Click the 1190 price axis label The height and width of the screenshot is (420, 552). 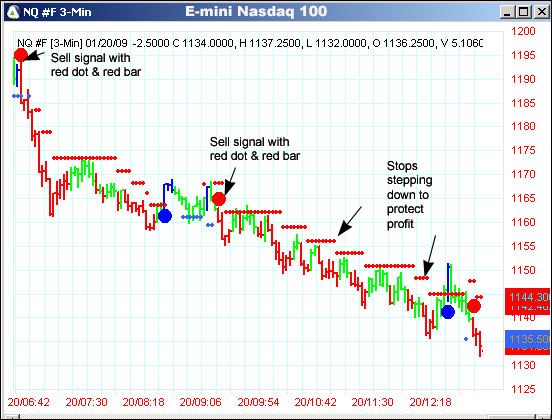(523, 79)
